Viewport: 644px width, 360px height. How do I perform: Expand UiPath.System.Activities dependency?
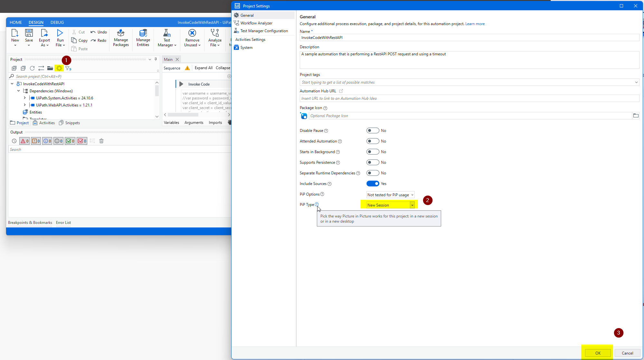[25, 98]
